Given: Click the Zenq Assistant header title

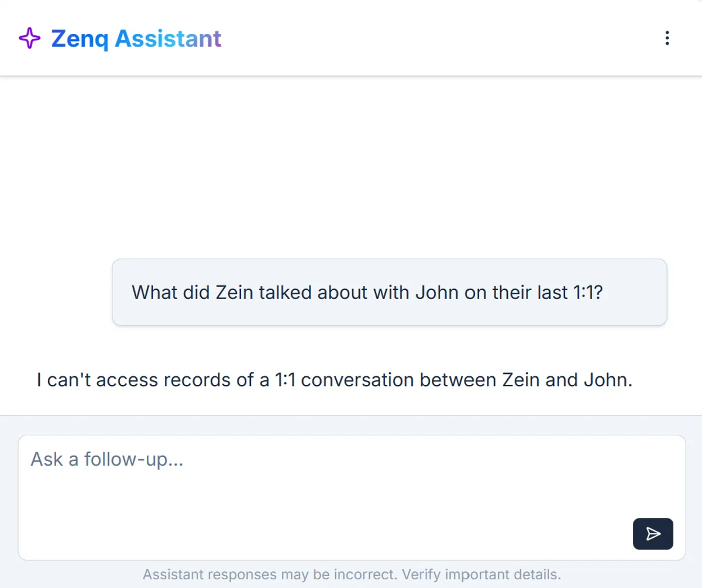Looking at the screenshot, I should (x=136, y=38).
